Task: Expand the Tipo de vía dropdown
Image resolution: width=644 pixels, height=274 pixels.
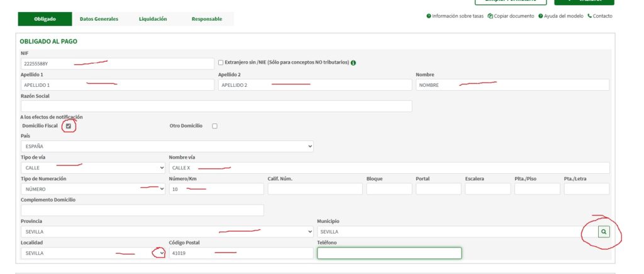Action: tap(92, 168)
